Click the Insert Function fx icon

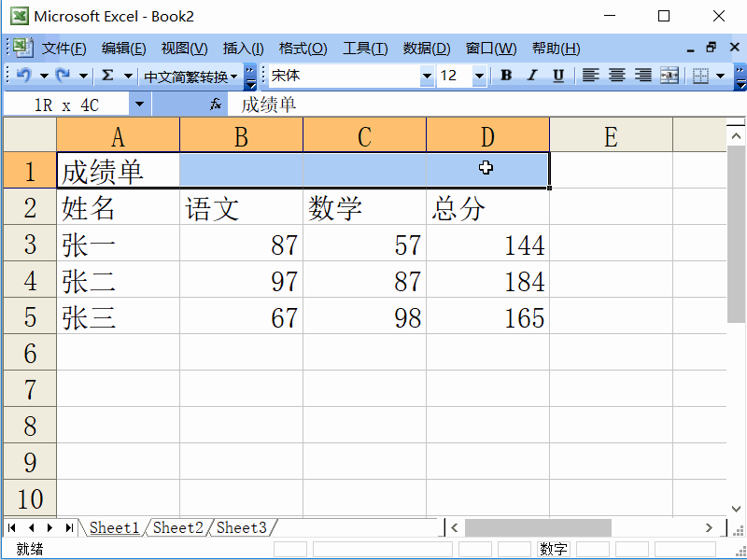coord(216,104)
